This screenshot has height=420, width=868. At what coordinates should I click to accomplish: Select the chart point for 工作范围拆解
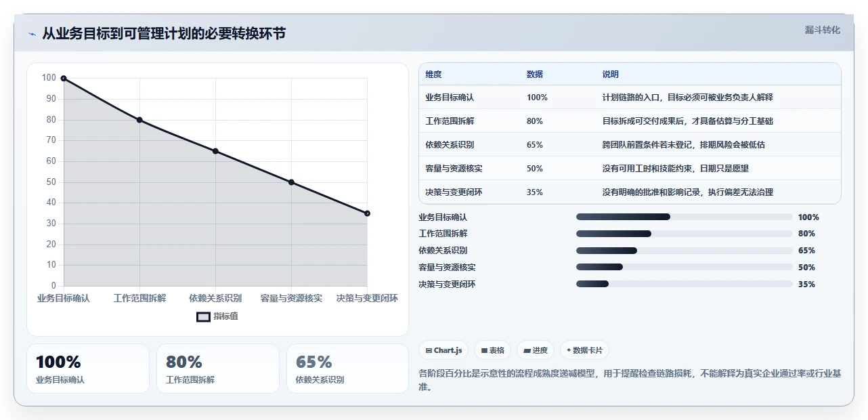coord(139,120)
